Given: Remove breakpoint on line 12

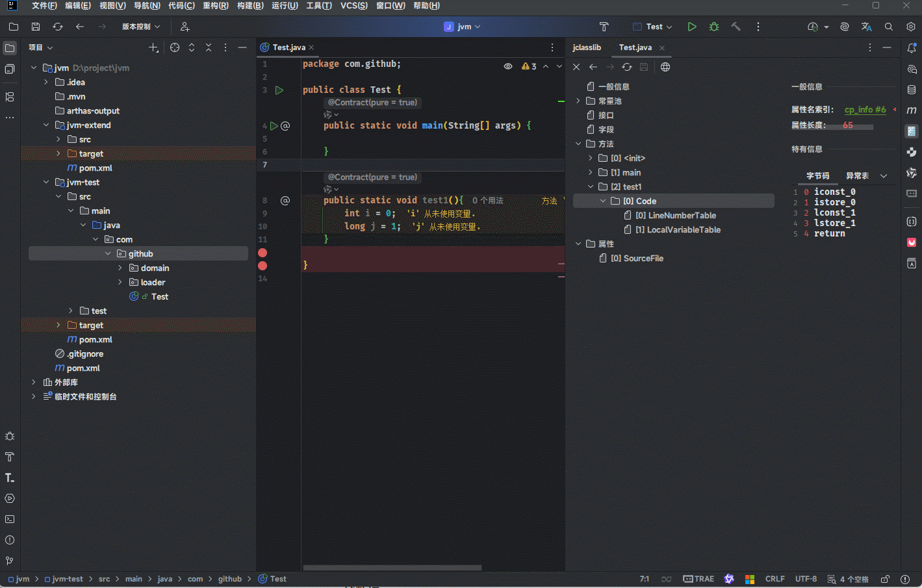Looking at the screenshot, I should [263, 253].
